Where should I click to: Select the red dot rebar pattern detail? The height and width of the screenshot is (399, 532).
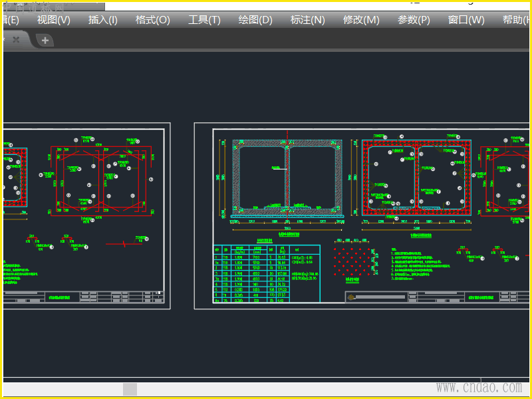click(352, 261)
